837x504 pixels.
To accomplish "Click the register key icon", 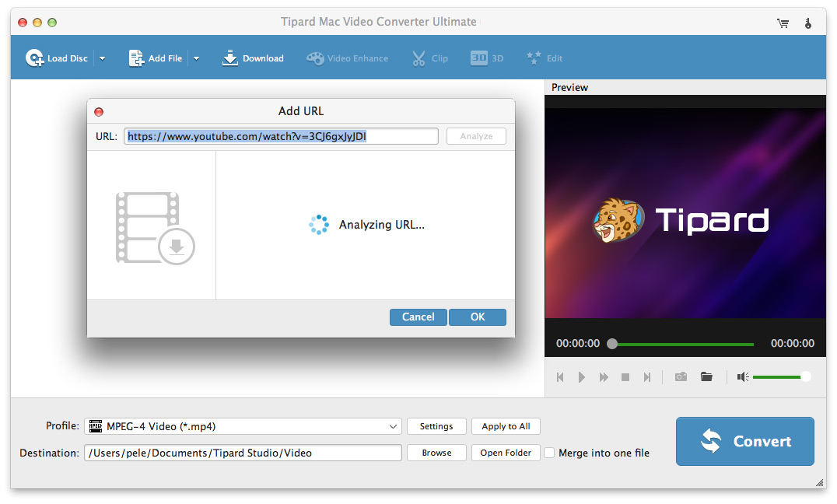I will point(808,23).
